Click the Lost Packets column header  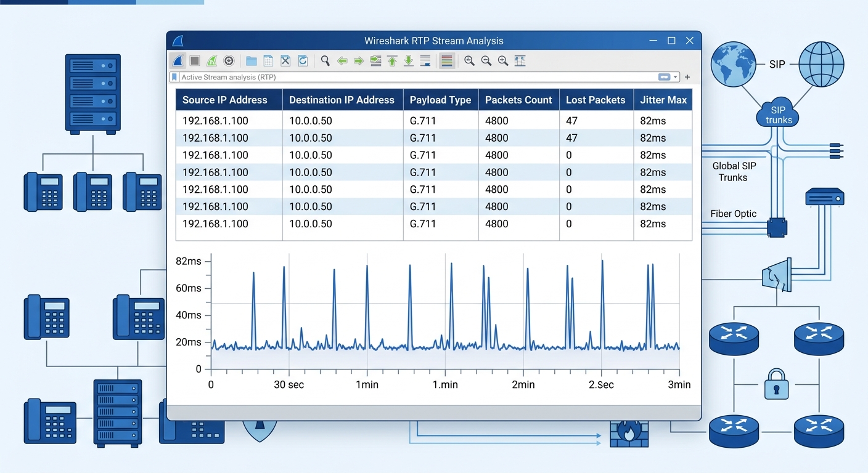(x=596, y=100)
